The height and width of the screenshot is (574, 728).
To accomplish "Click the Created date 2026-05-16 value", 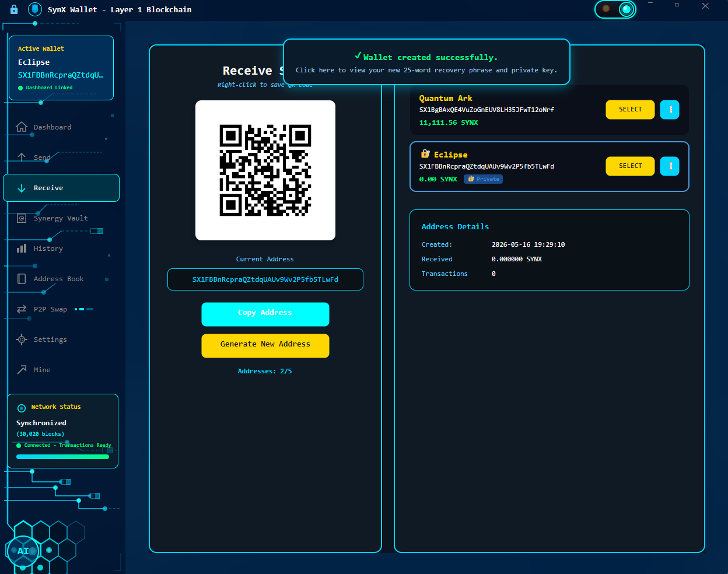I will click(528, 244).
